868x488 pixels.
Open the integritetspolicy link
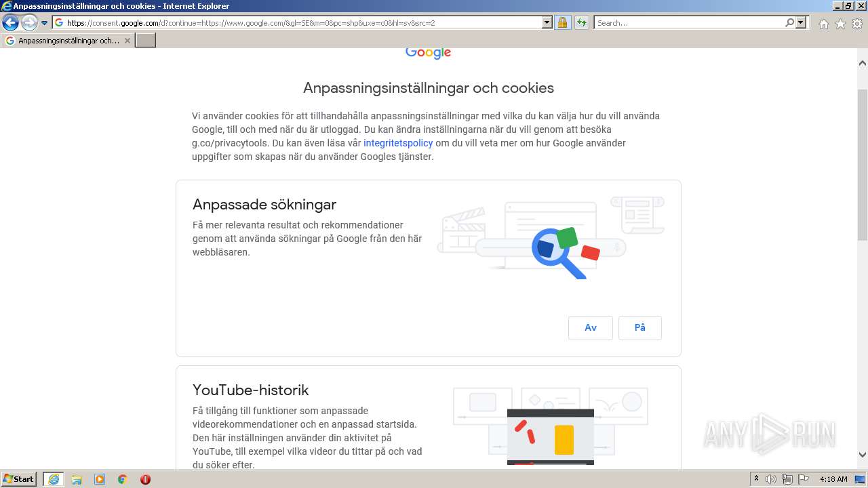[398, 143]
